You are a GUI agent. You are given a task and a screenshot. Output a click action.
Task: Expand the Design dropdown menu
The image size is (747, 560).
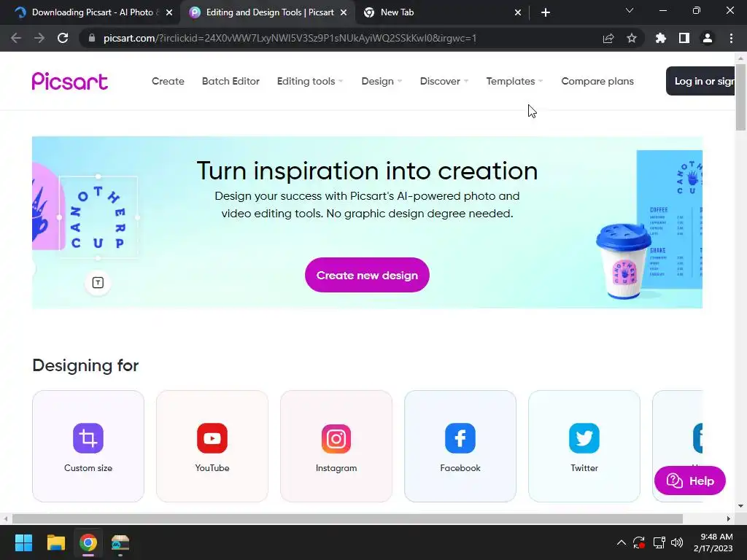click(382, 81)
